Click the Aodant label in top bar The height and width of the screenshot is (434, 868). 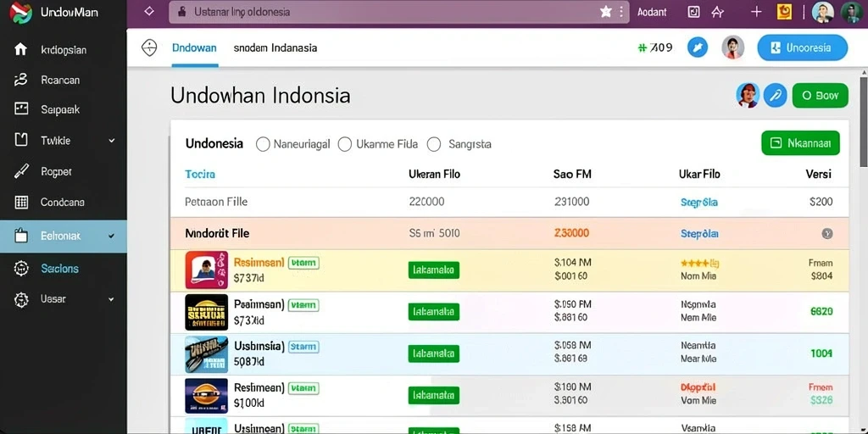[652, 12]
